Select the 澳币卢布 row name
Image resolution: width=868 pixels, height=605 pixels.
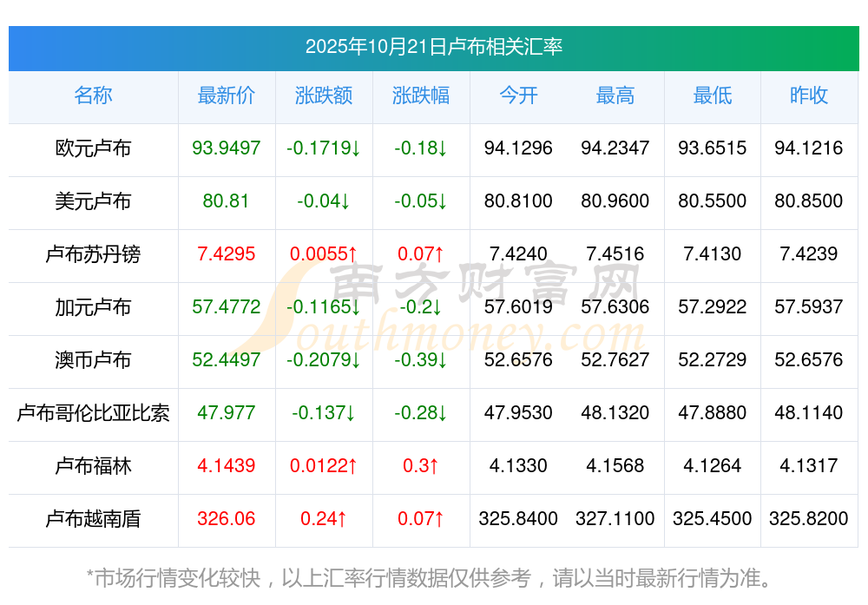(x=93, y=360)
